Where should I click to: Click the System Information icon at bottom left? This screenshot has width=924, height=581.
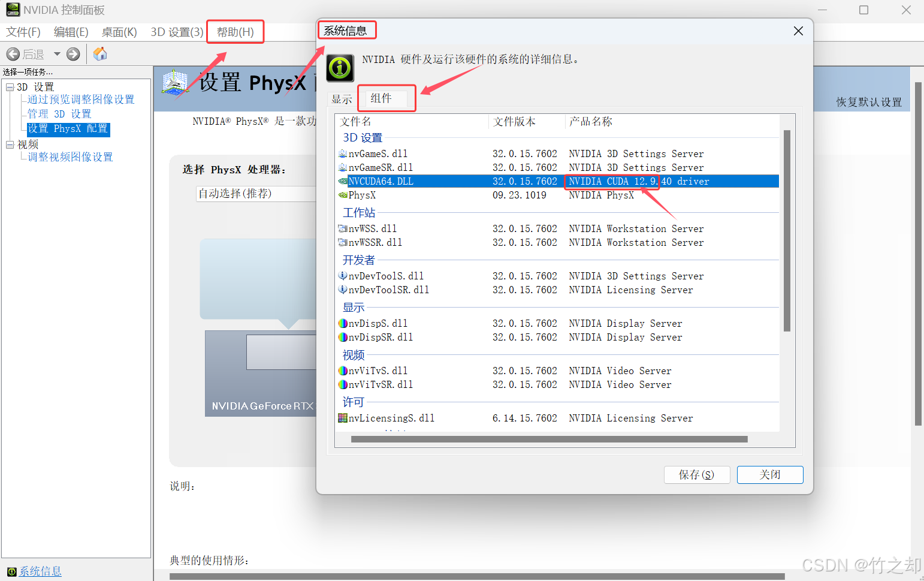12,571
